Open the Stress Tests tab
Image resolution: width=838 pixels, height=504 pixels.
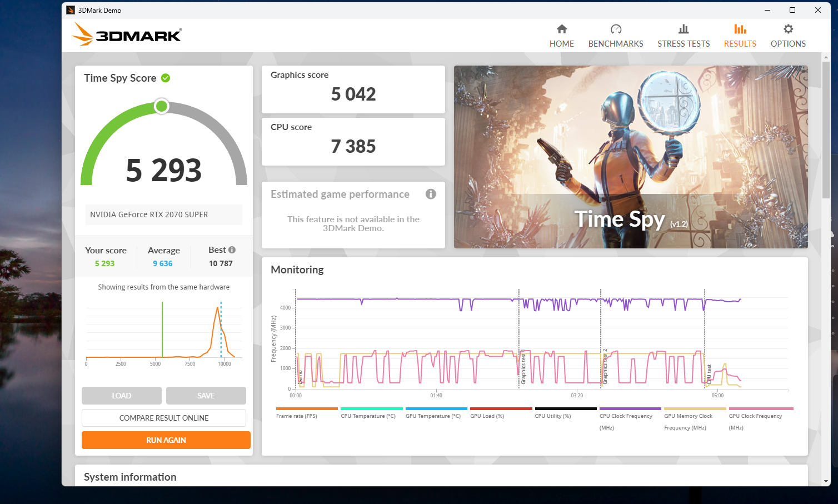tap(684, 36)
